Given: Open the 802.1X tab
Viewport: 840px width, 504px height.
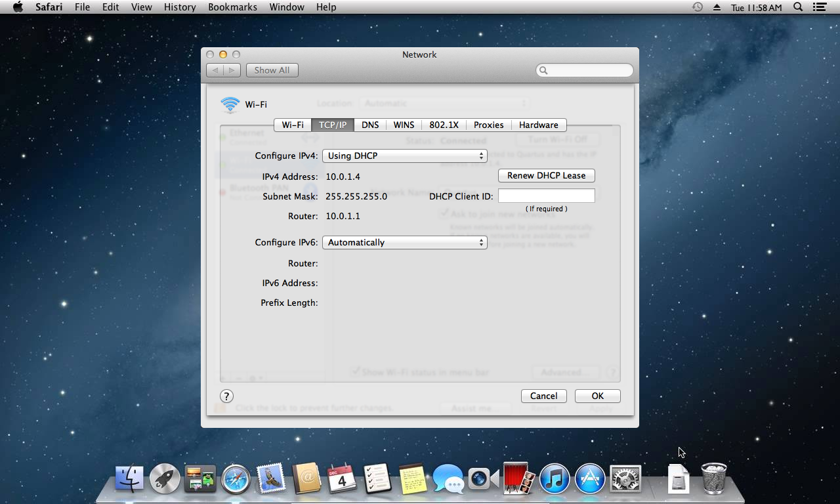Looking at the screenshot, I should [444, 125].
